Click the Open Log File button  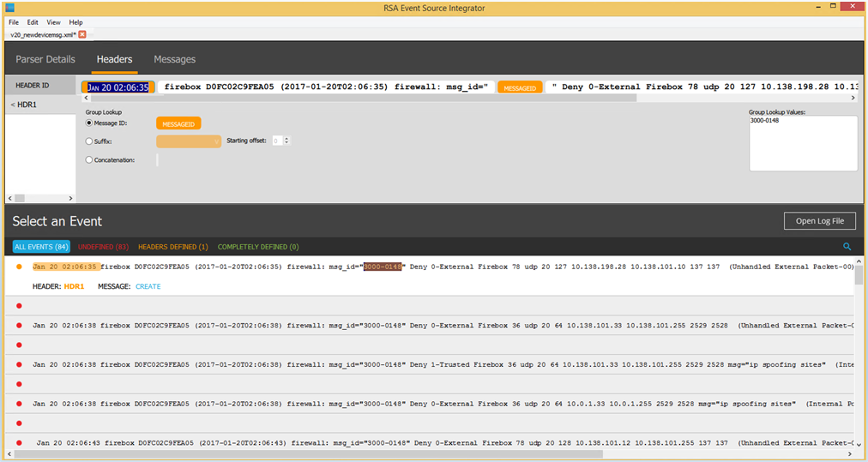pos(820,221)
